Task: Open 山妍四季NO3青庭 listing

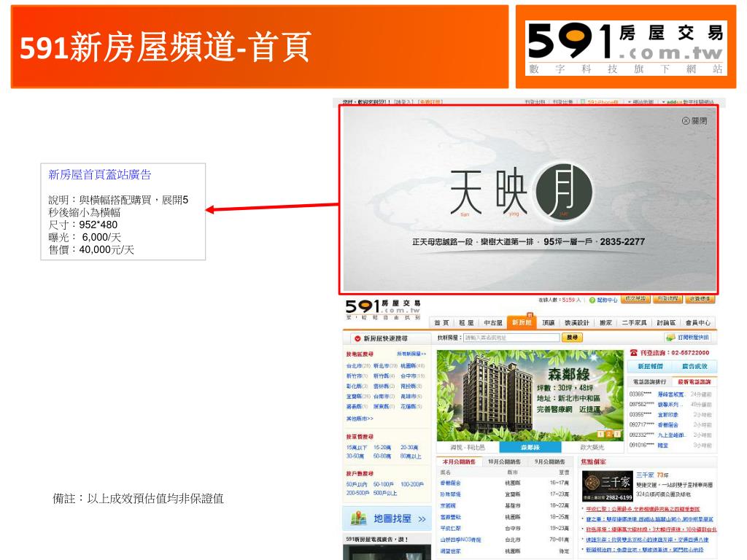Action: (x=461, y=540)
